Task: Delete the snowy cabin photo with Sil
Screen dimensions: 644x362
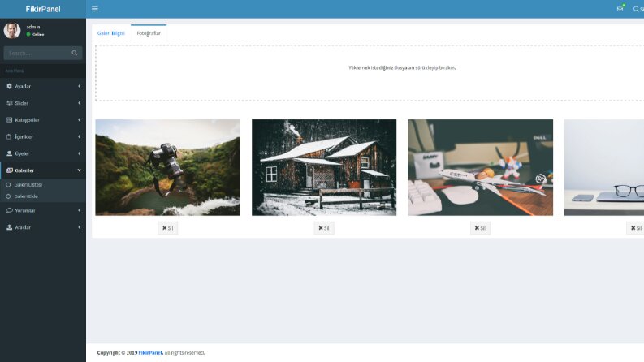Action: 324,228
